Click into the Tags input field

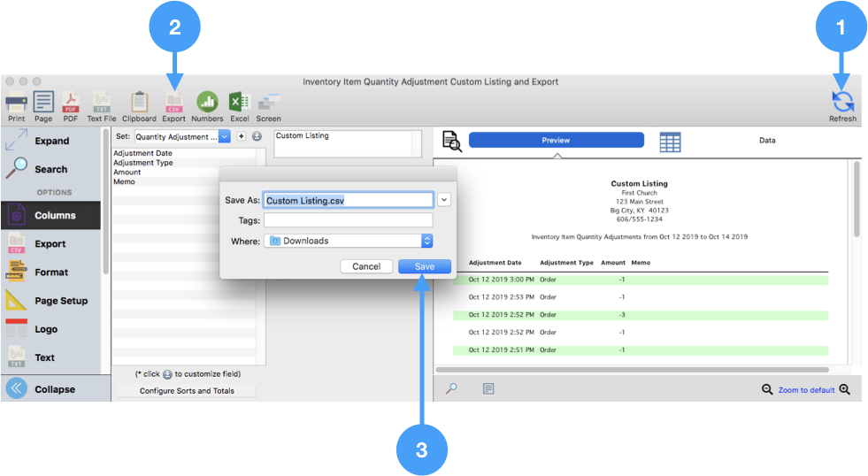click(348, 220)
